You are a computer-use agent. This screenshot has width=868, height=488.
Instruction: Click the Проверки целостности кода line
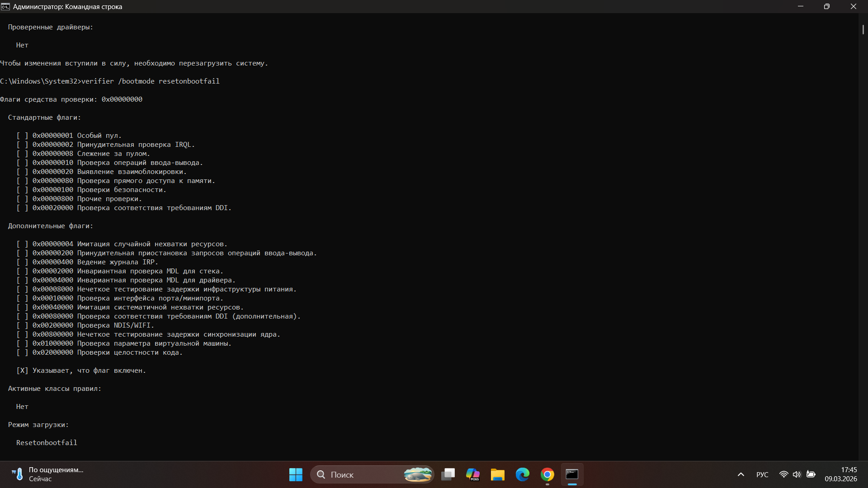point(99,352)
